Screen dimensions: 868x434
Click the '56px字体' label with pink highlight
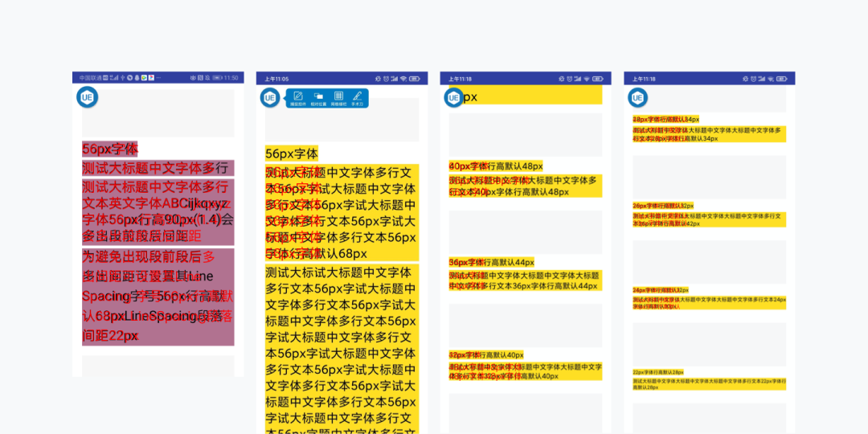tap(109, 149)
